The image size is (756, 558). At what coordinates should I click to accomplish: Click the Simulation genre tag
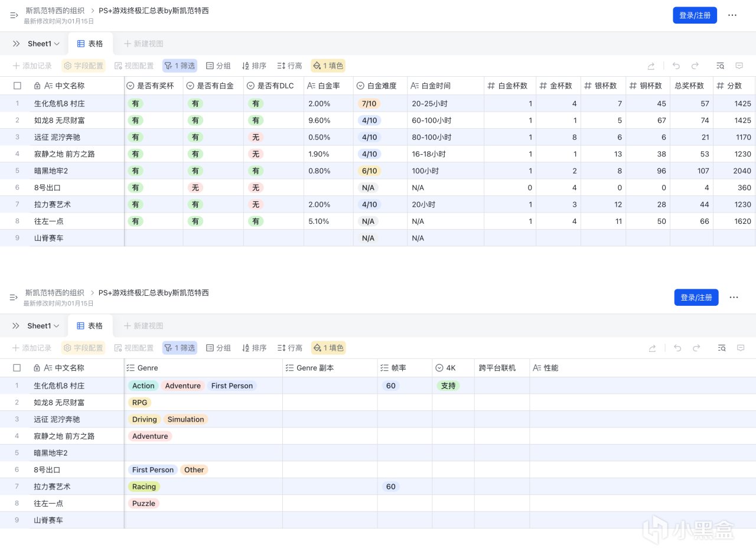[185, 419]
